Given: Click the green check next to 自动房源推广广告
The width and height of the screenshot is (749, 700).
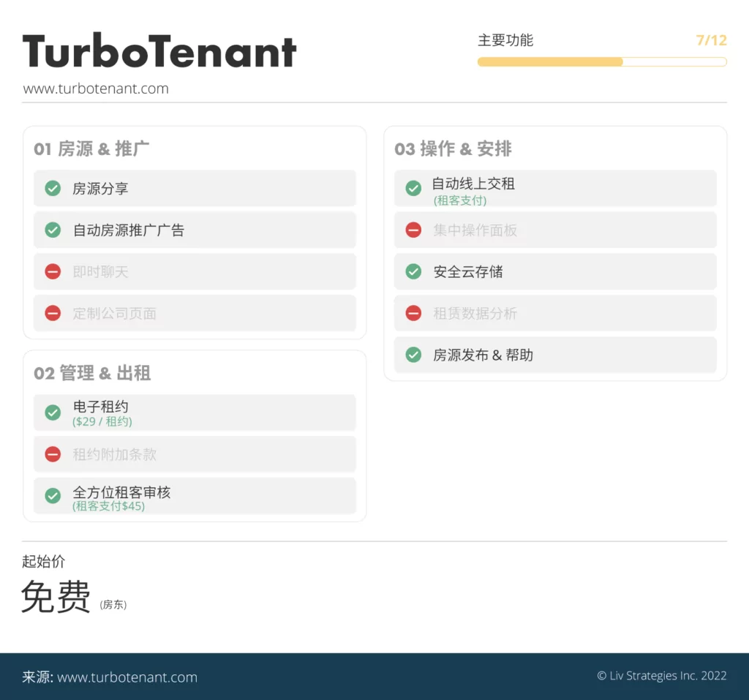Looking at the screenshot, I should (x=53, y=230).
